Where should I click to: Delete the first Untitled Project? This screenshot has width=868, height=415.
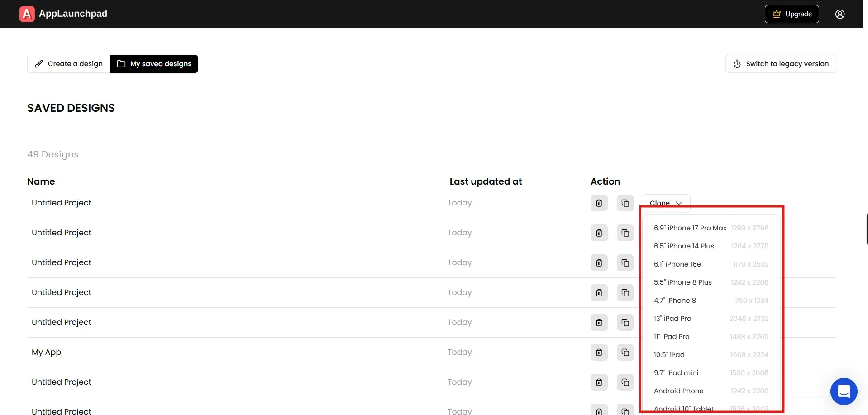click(598, 203)
